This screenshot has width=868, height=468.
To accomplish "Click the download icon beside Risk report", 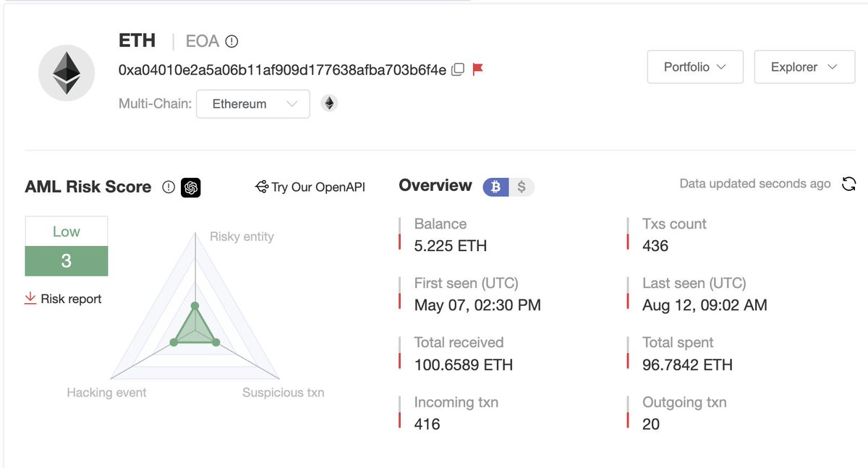I will 30,299.
